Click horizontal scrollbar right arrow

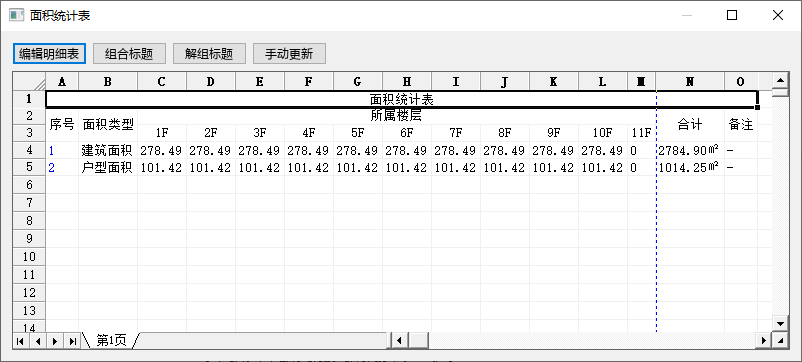pos(765,340)
